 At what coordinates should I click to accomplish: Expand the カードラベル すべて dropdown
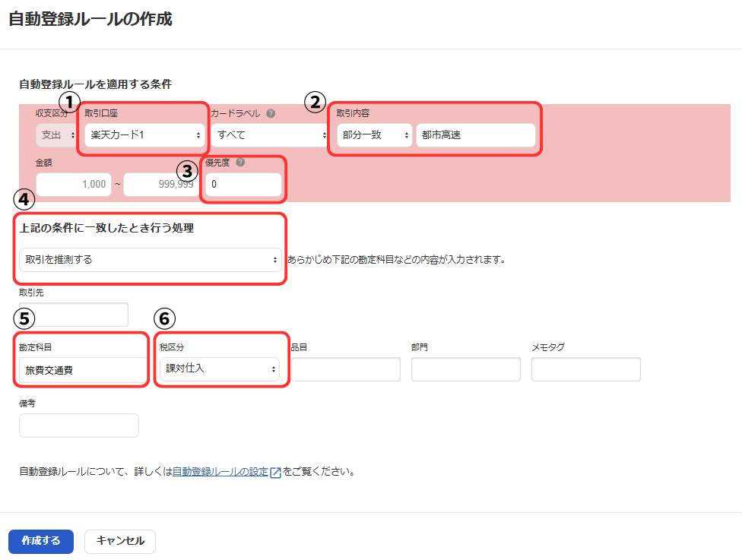(270, 135)
